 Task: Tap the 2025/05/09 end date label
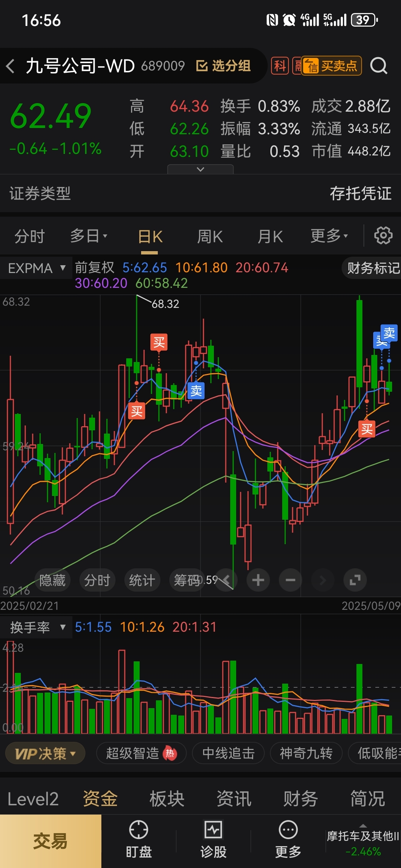click(371, 606)
